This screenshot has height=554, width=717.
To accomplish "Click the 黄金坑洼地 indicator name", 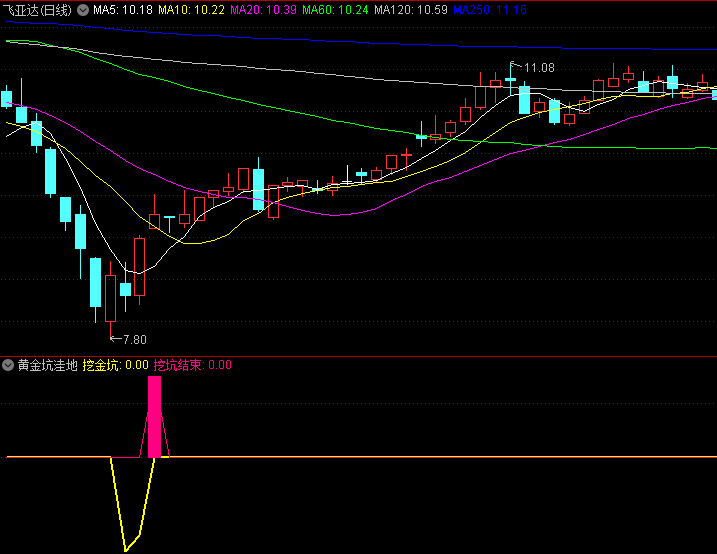I will (48, 365).
